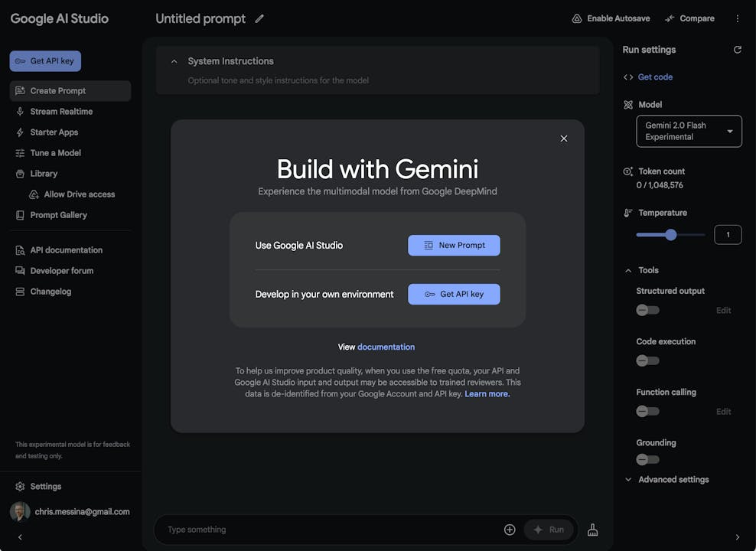Toggle the Structured output switch
756x551 pixels.
(x=647, y=311)
